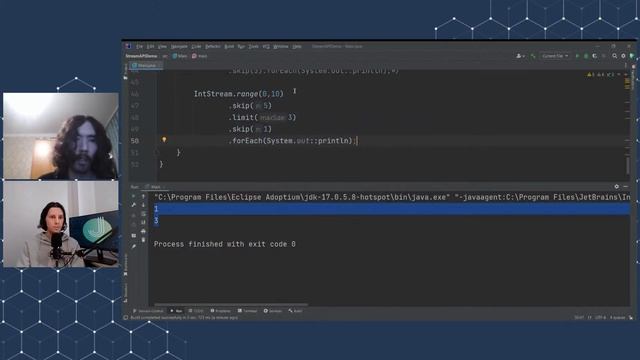Click the java.exe command line in console
Screen dimensions: 640x360
pyautogui.click(x=392, y=197)
